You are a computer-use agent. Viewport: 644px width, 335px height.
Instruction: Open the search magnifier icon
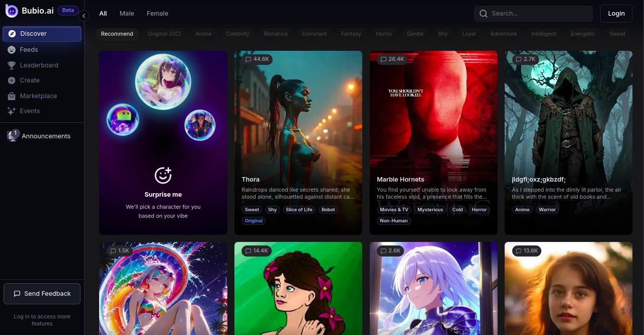click(484, 14)
